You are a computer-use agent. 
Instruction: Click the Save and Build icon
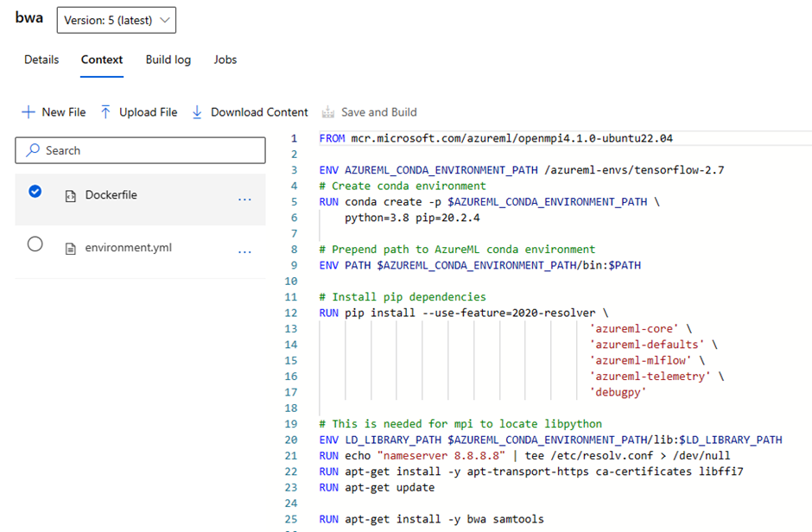coord(328,112)
